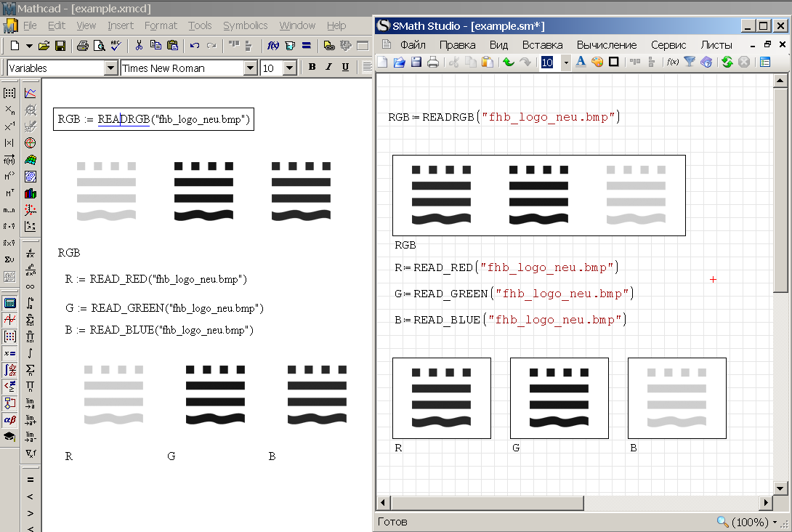This screenshot has height=532, width=792.
Task: Open the Symbolics menu in Mathcad
Action: pyautogui.click(x=245, y=25)
